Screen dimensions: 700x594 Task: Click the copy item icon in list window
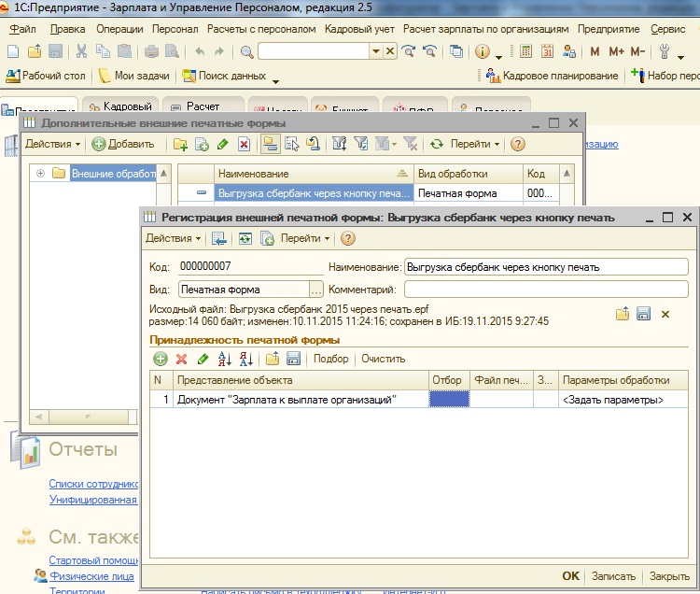tap(202, 144)
